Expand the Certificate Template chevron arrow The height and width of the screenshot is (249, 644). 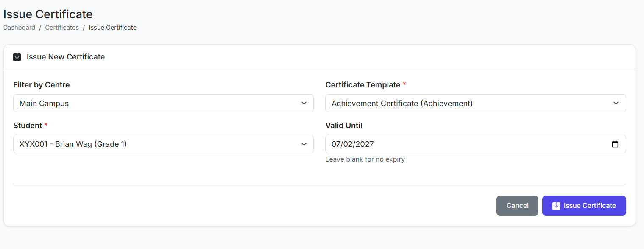coord(616,103)
